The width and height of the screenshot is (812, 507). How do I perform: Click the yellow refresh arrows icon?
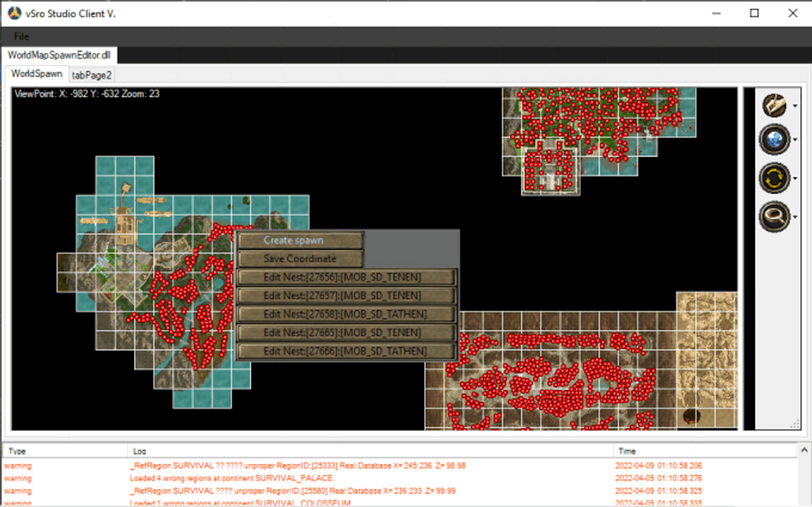774,178
